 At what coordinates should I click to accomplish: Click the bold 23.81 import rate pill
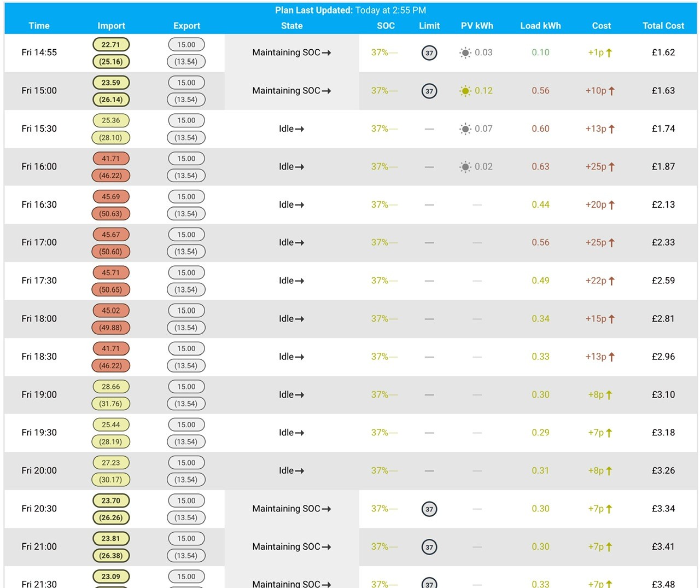111,538
